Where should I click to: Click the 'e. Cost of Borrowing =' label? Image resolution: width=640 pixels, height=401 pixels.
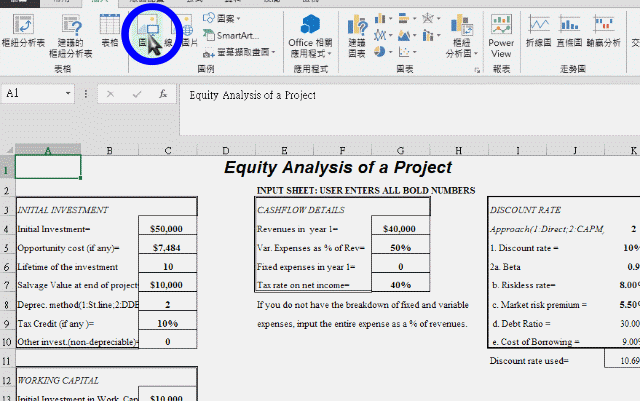(x=536, y=342)
